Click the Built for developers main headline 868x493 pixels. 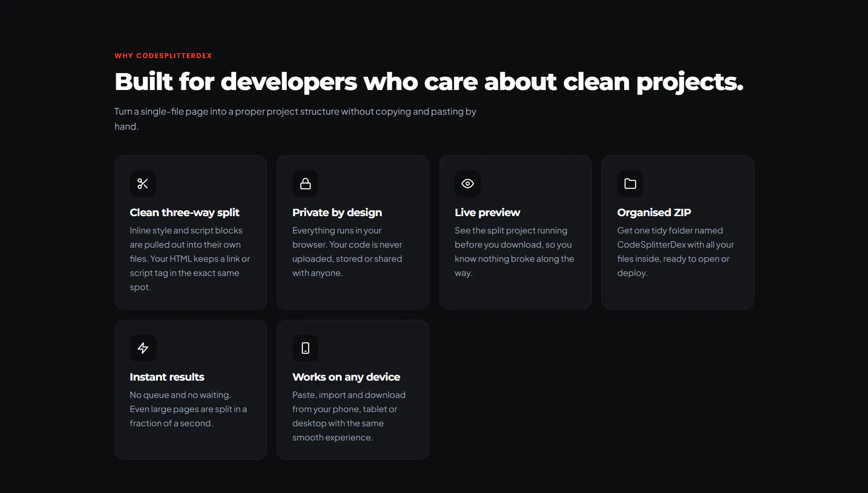(x=429, y=82)
